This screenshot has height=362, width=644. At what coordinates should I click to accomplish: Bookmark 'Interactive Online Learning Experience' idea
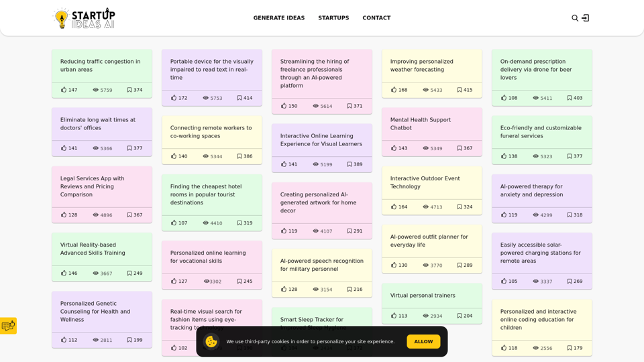(350, 164)
